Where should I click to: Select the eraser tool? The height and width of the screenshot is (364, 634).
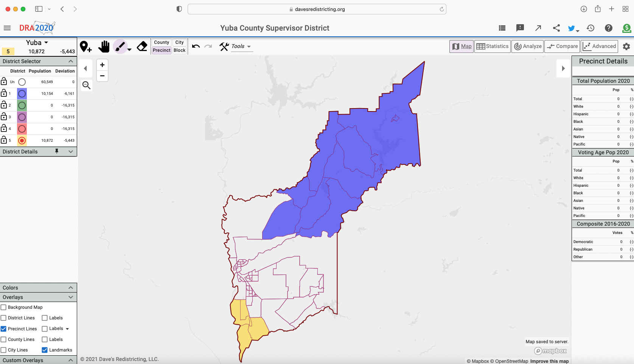(142, 46)
